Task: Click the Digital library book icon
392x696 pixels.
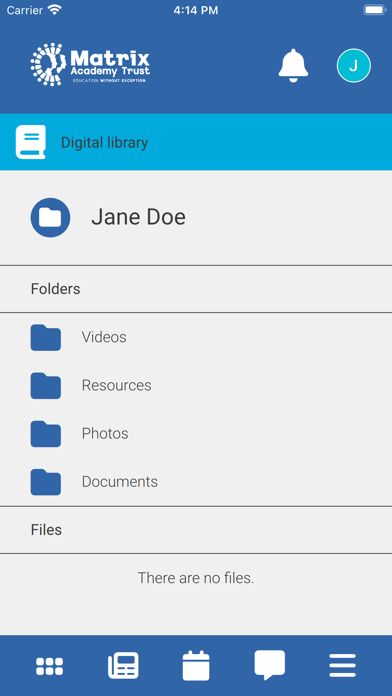Action: 31,142
